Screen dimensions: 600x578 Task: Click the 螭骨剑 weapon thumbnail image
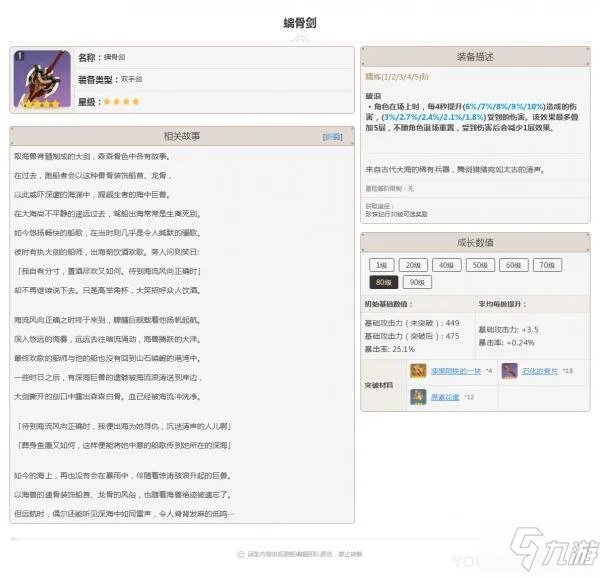[x=42, y=79]
